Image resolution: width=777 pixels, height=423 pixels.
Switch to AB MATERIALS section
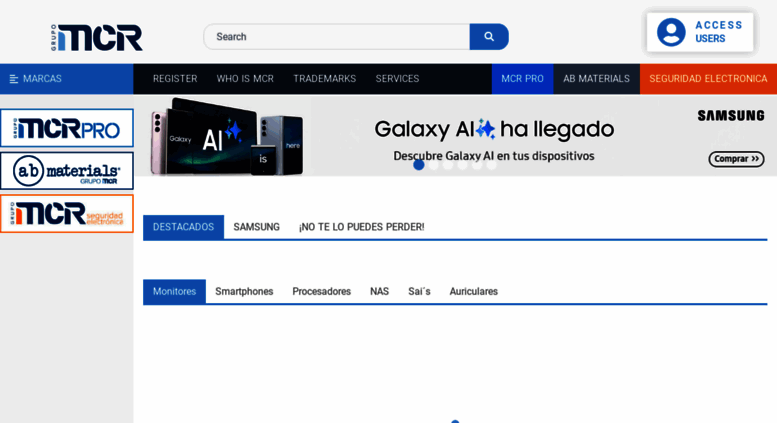(x=597, y=79)
